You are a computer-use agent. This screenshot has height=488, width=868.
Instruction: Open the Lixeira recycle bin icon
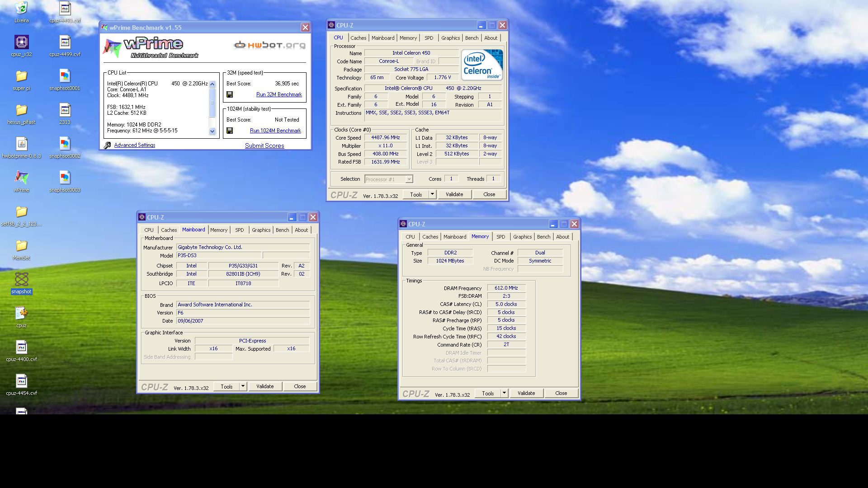[21, 9]
